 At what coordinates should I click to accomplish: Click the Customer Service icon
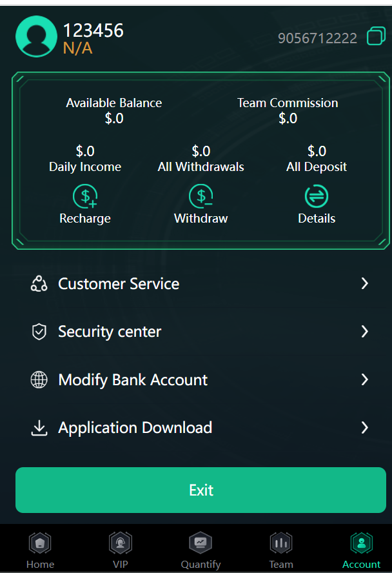39,284
